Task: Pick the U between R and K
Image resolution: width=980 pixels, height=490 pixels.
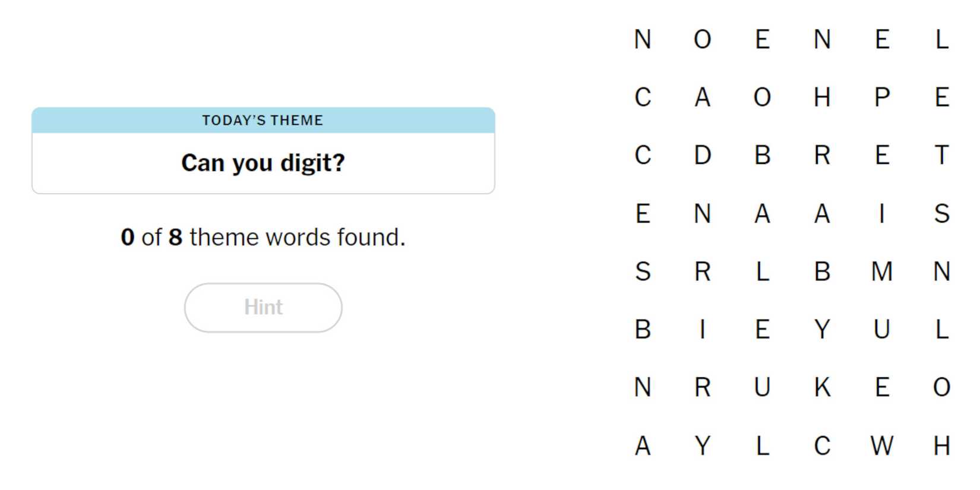Action: tap(763, 388)
